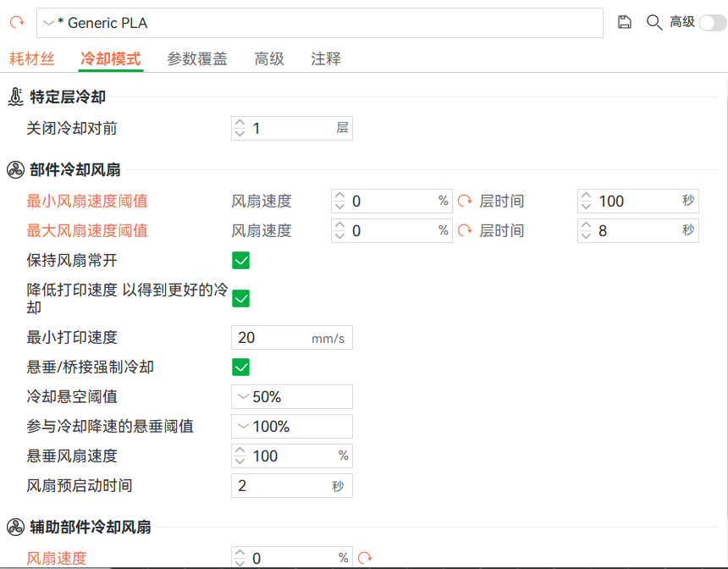Image resolution: width=728 pixels, height=569 pixels.
Task: Decrease the 100 second layer time
Action: click(586, 207)
